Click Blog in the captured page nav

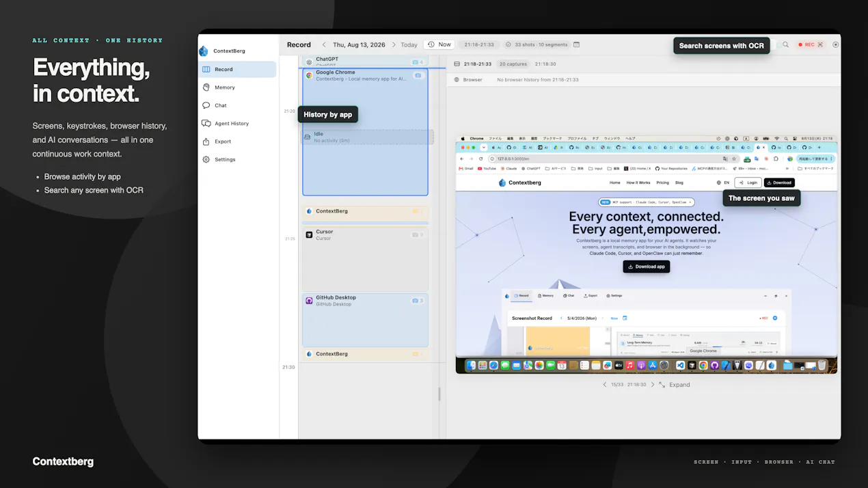[x=679, y=182]
